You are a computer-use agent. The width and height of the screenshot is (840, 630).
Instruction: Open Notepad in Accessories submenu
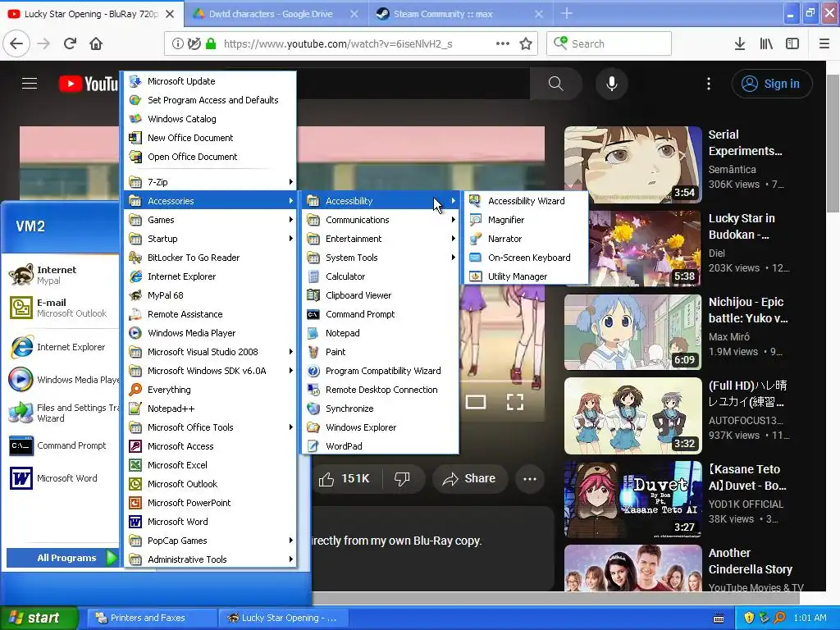point(381,333)
